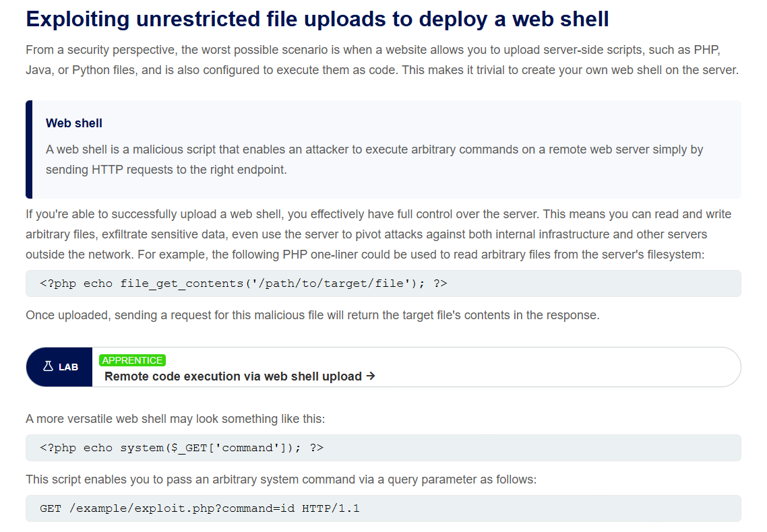Viewport: 767px width, 532px height.
Task: Click the dark blue LAB label
Action: (x=60, y=367)
